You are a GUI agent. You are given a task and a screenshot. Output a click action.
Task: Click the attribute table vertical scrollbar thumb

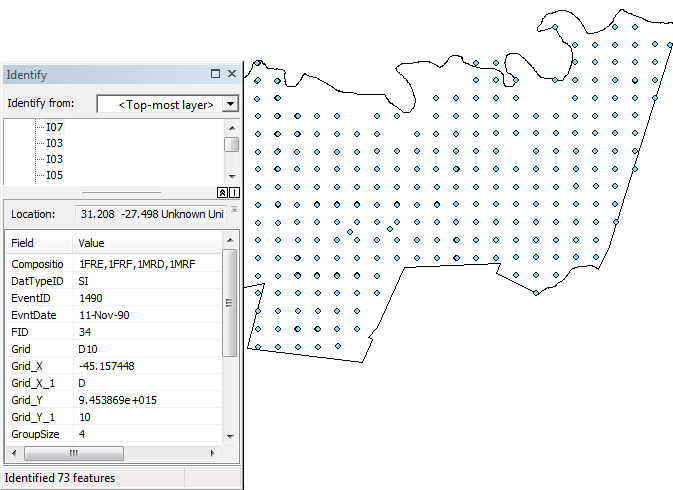coord(230,303)
